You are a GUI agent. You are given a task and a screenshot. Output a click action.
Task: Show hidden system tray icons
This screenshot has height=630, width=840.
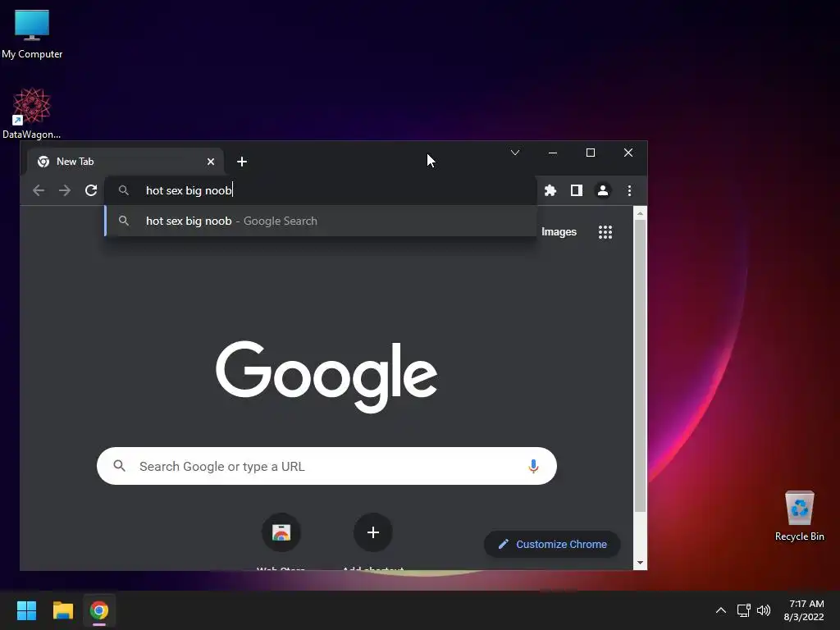tap(721, 610)
